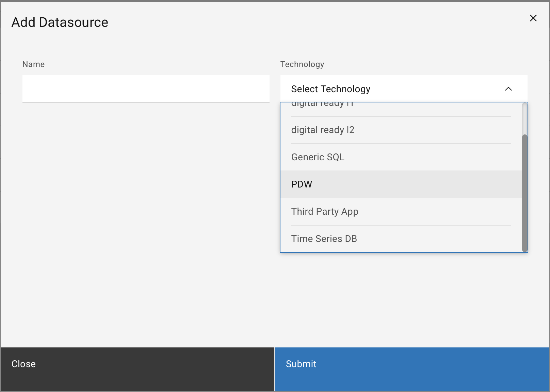Image resolution: width=550 pixels, height=392 pixels.
Task: Click the Name field label
Action: 33,64
